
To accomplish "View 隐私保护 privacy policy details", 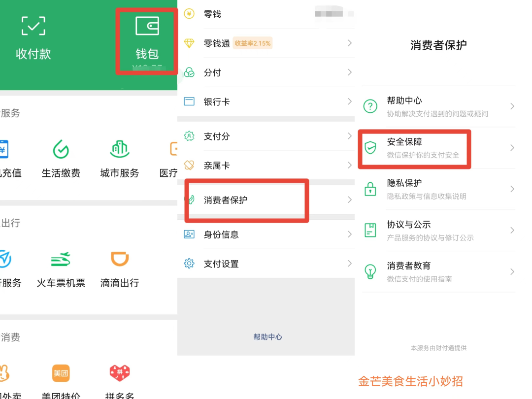I will pyautogui.click(x=437, y=189).
